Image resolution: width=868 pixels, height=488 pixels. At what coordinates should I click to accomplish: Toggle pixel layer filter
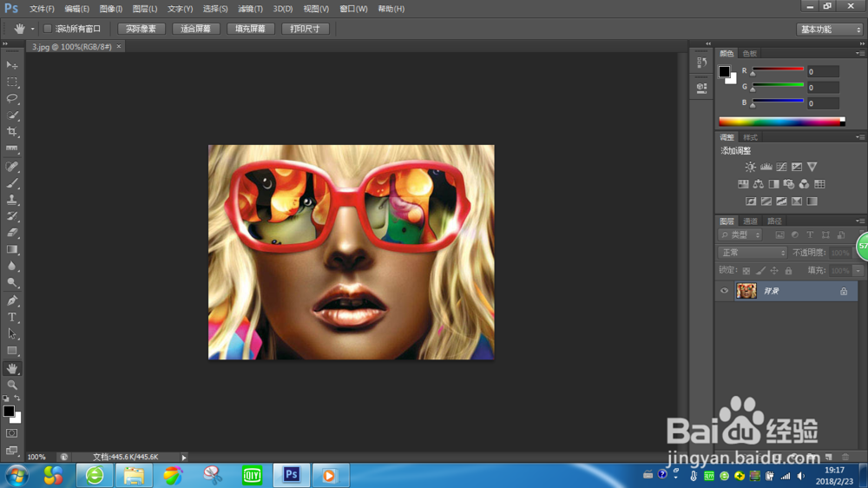coord(779,234)
